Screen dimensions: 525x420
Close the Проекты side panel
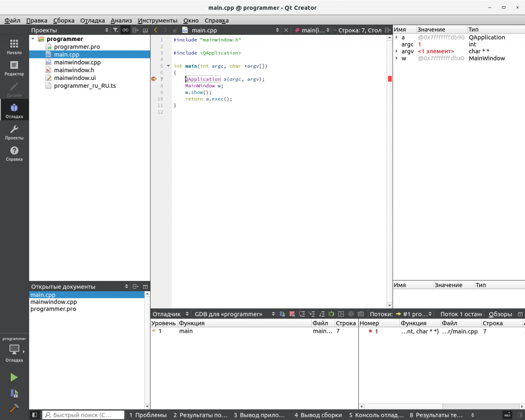tap(145, 30)
